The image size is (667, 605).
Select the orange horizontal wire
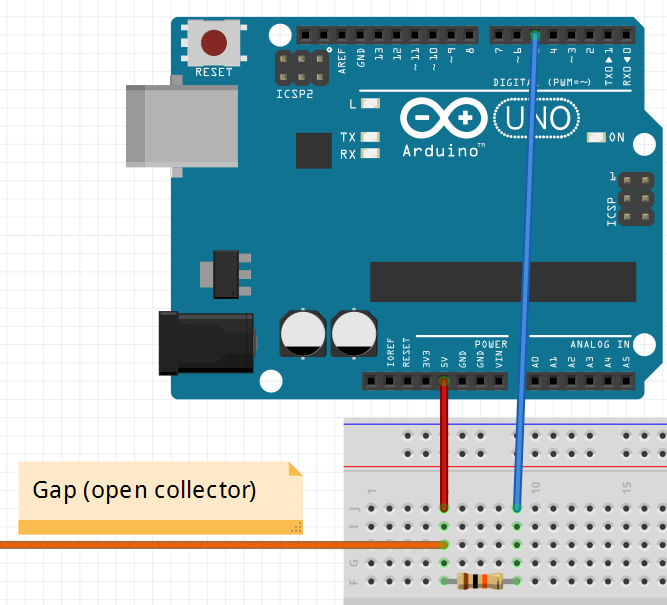[222, 545]
